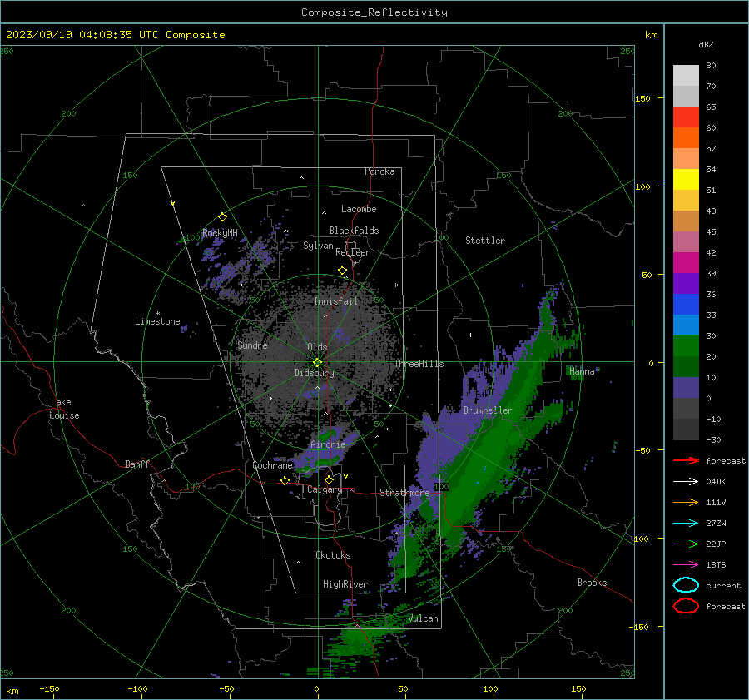Select the yellow 54-51 dBZ swatch
This screenshot has height=700, width=749.
(x=686, y=180)
